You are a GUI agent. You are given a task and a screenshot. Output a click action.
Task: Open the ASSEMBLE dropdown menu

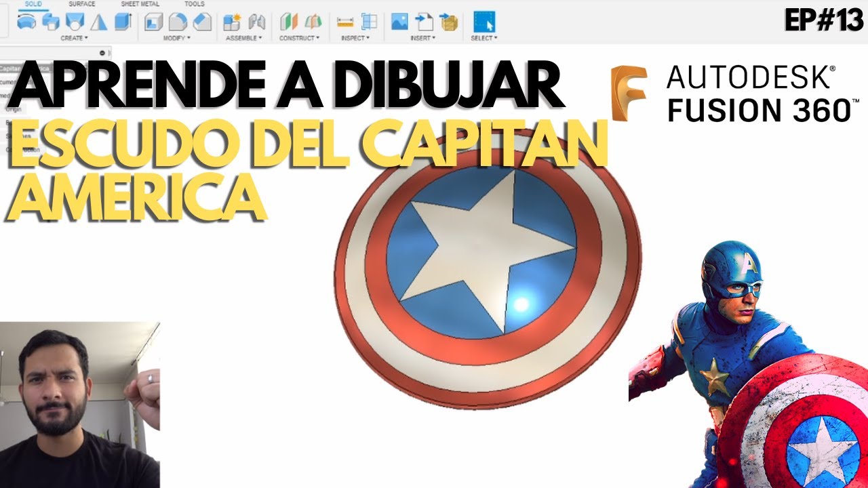(244, 38)
